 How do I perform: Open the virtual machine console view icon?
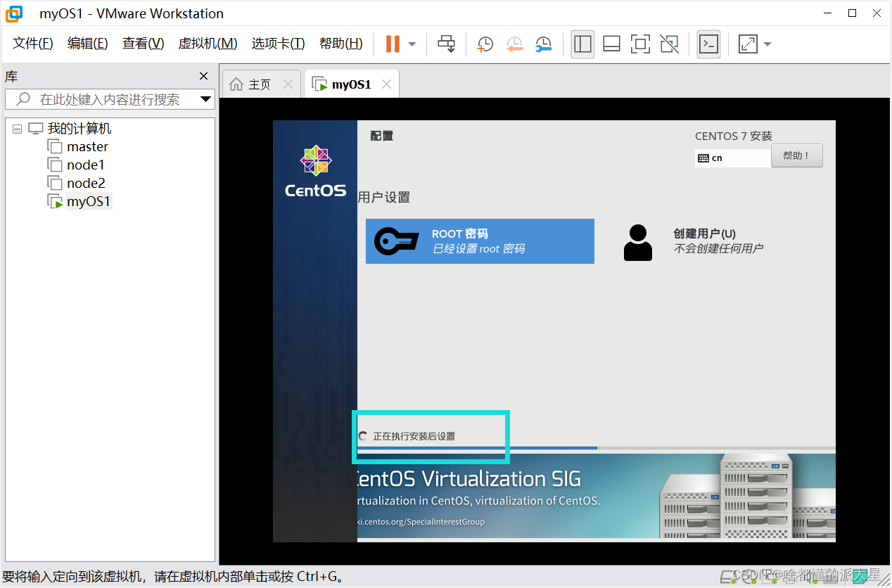point(708,44)
